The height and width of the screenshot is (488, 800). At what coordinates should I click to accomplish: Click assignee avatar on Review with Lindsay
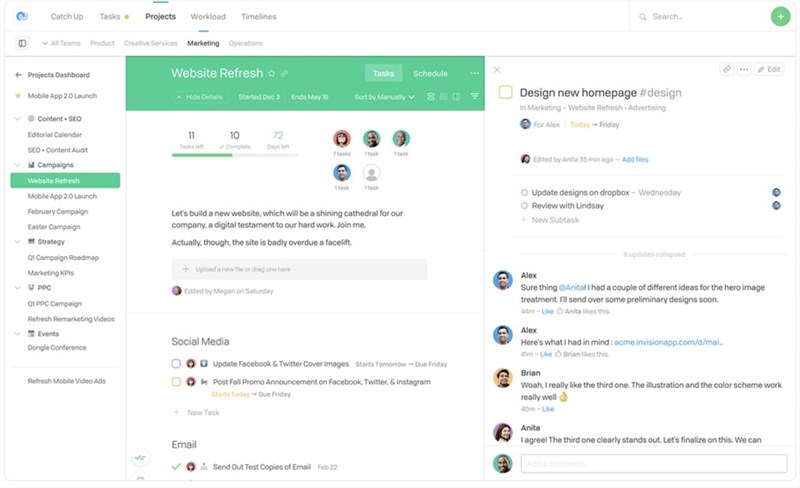[x=776, y=206]
